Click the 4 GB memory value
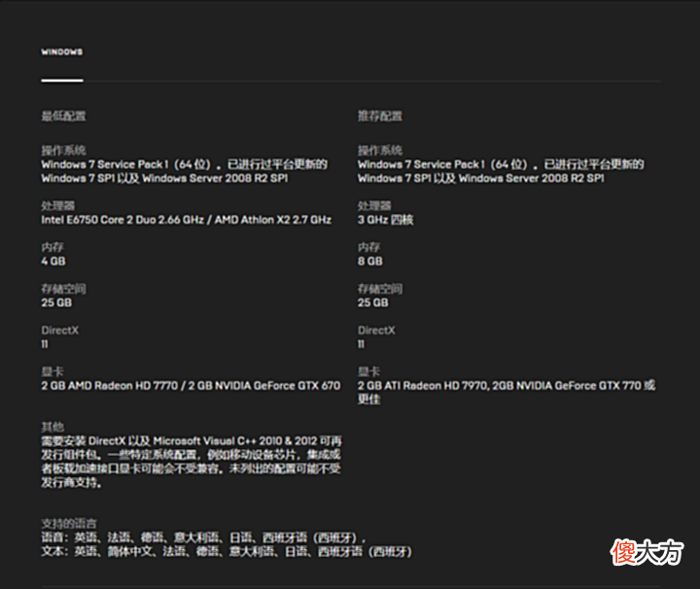This screenshot has height=589, width=700. [x=53, y=261]
